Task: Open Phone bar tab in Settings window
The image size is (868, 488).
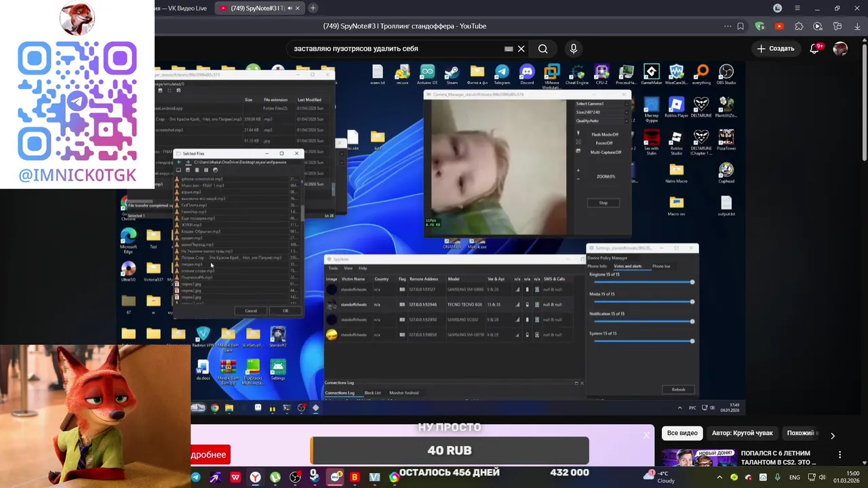Action: click(661, 266)
